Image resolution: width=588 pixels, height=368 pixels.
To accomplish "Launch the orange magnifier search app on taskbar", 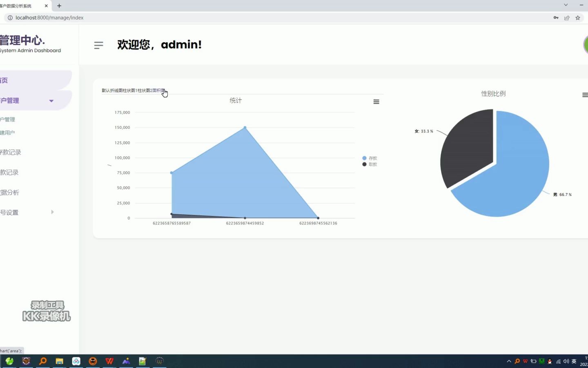I will pyautogui.click(x=43, y=361).
